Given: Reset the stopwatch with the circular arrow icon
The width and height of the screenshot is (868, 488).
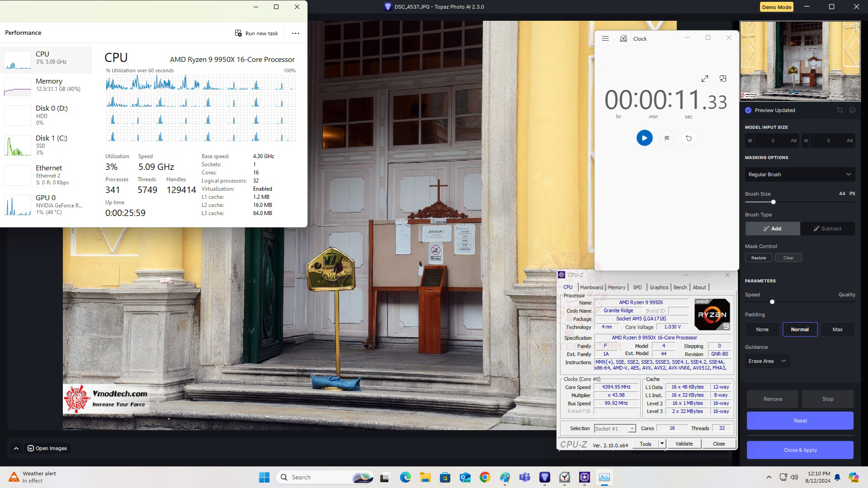Looking at the screenshot, I should click(689, 138).
